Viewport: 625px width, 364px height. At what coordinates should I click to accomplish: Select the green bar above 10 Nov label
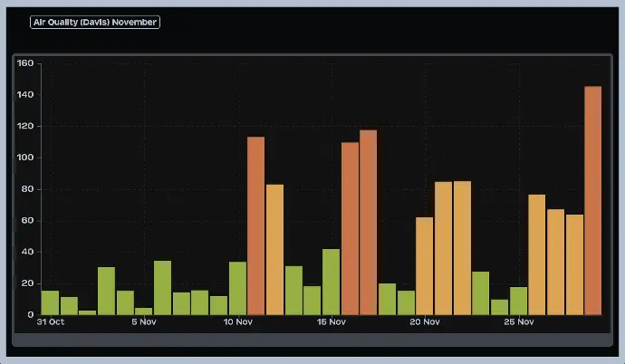click(237, 289)
